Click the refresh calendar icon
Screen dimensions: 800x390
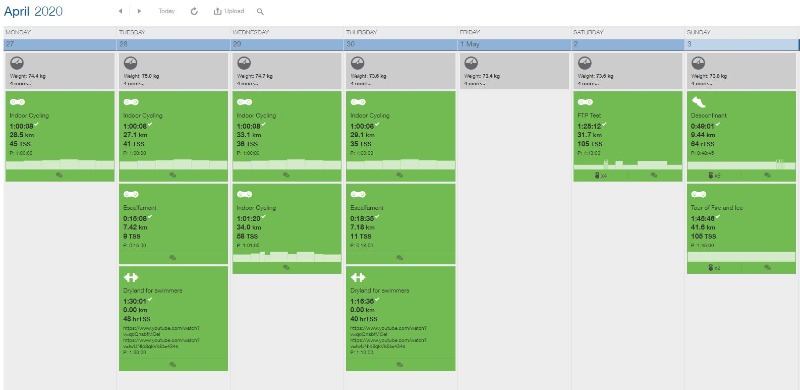[x=194, y=11]
